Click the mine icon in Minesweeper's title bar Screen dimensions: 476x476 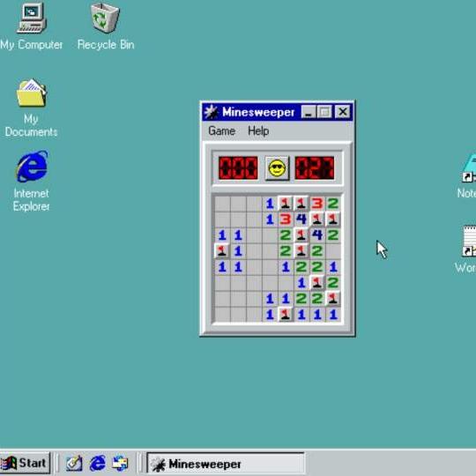(x=211, y=112)
